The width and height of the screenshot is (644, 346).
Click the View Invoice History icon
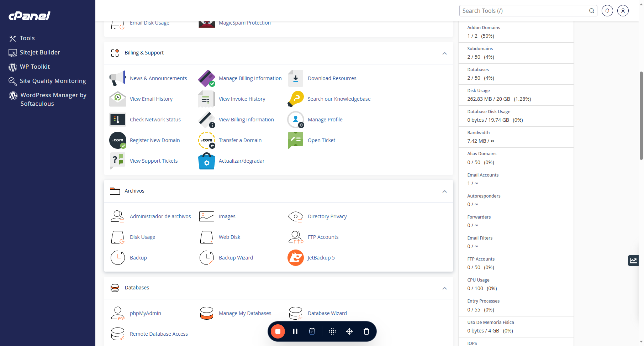207,99
